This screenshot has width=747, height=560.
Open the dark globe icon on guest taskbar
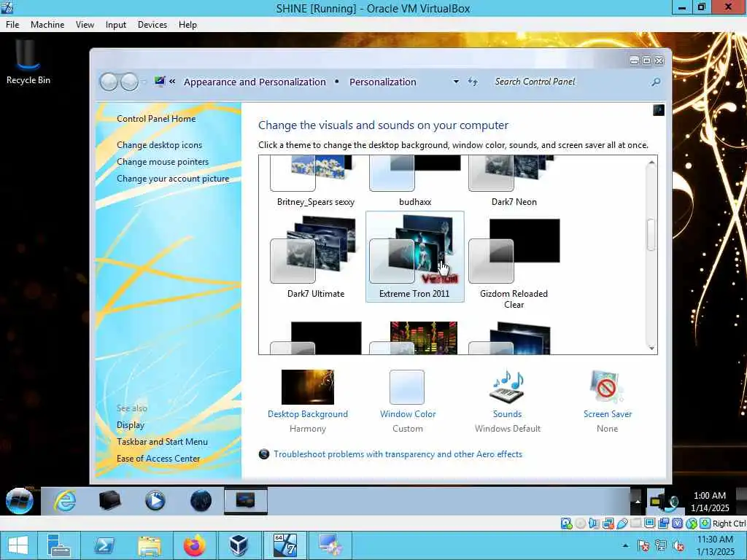tap(201, 500)
